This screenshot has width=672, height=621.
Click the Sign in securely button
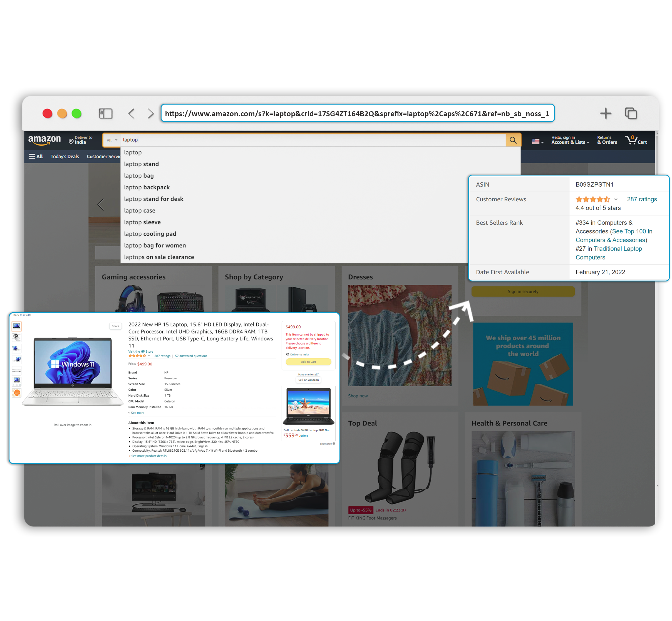click(523, 291)
